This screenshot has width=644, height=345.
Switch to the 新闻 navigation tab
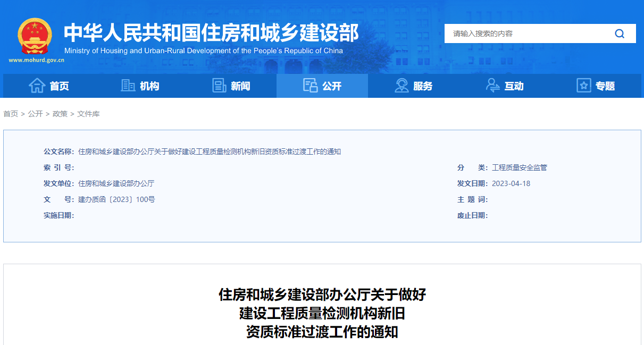pyautogui.click(x=231, y=86)
